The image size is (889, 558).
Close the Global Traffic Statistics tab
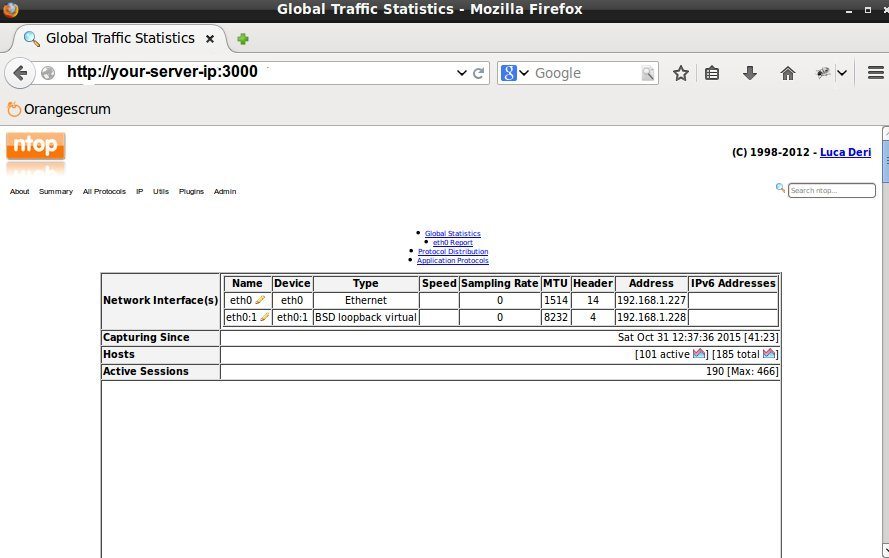[x=210, y=39]
